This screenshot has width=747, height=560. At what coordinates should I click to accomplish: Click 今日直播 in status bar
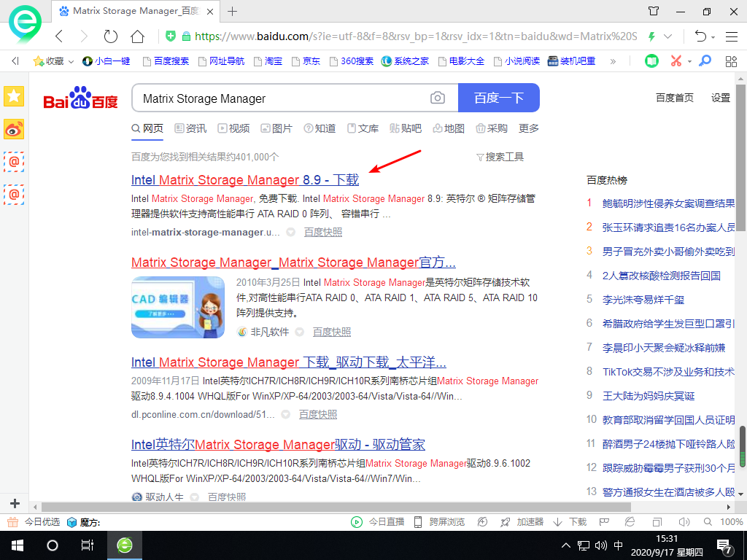pyautogui.click(x=379, y=522)
